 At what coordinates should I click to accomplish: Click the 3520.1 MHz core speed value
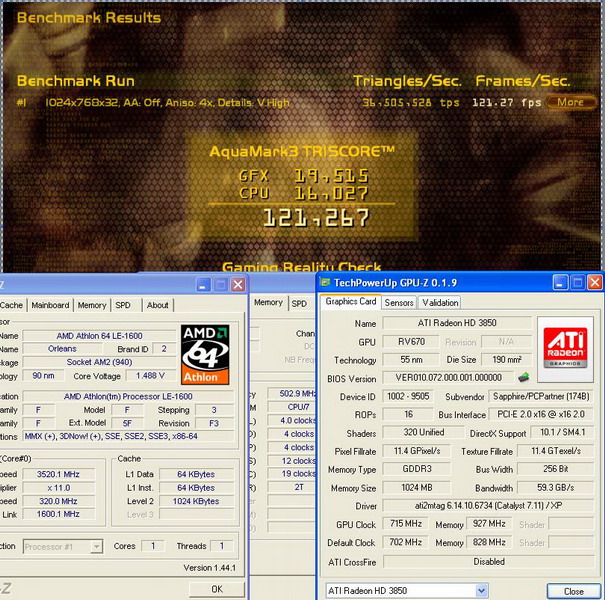[x=58, y=474]
